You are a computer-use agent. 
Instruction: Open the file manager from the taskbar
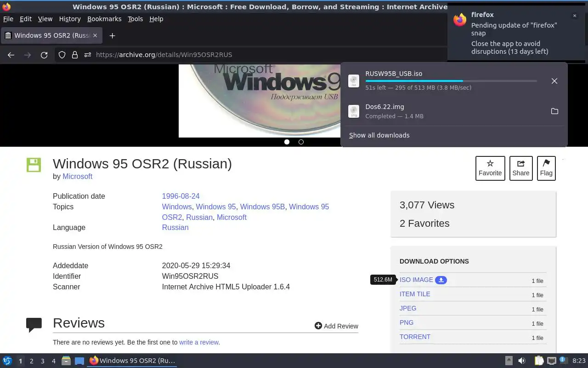pos(66,361)
